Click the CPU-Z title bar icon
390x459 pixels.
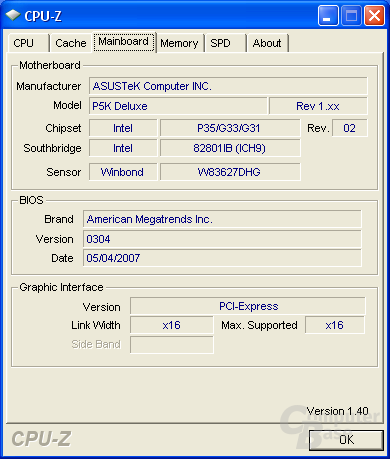pyautogui.click(x=13, y=16)
